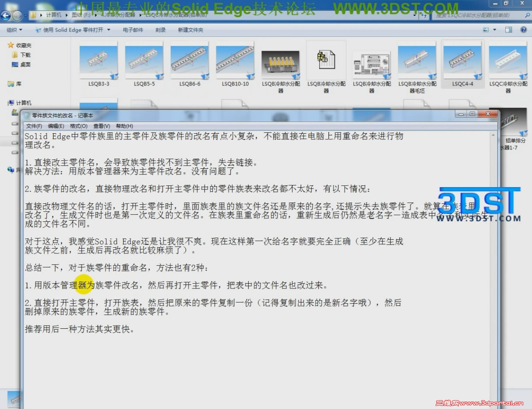Click the Explorer forward navigation arrow

(17, 16)
